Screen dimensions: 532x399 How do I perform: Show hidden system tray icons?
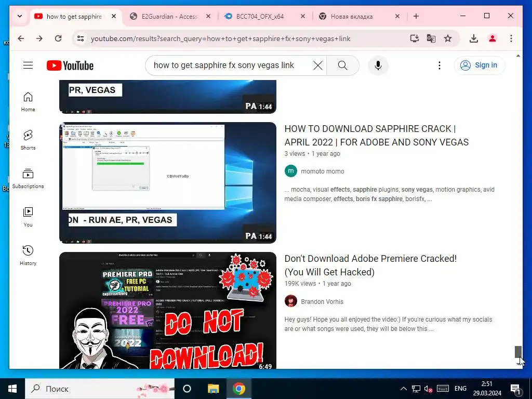[403, 389]
